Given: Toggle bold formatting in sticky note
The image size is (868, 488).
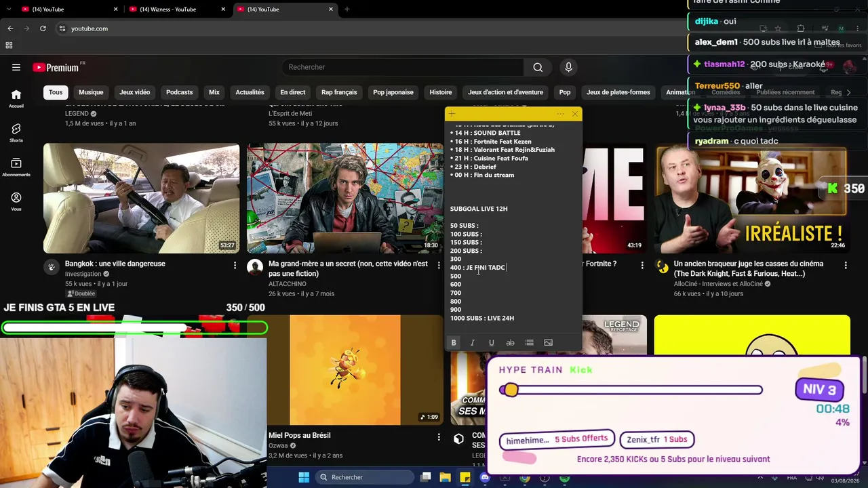Looking at the screenshot, I should click(x=454, y=342).
